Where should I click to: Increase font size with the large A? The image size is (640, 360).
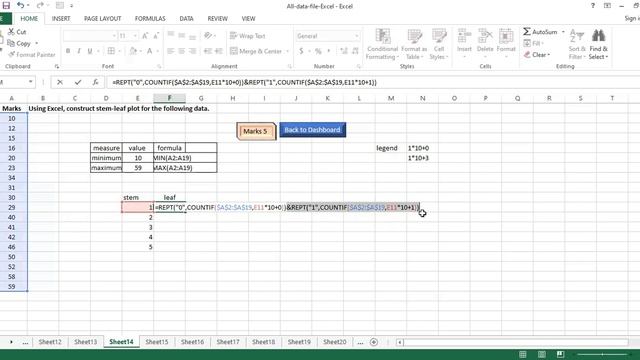pyautogui.click(x=145, y=36)
